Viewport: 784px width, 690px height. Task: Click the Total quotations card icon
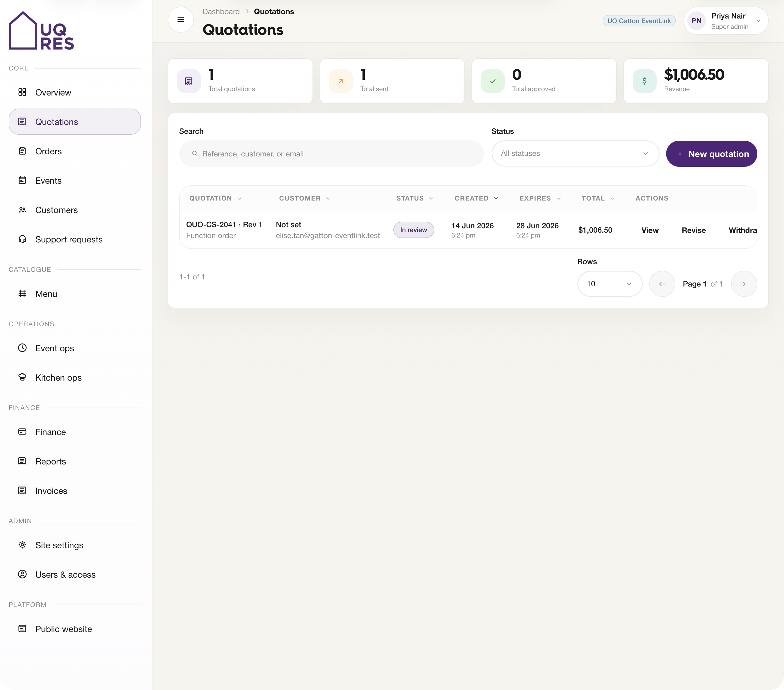tap(189, 81)
